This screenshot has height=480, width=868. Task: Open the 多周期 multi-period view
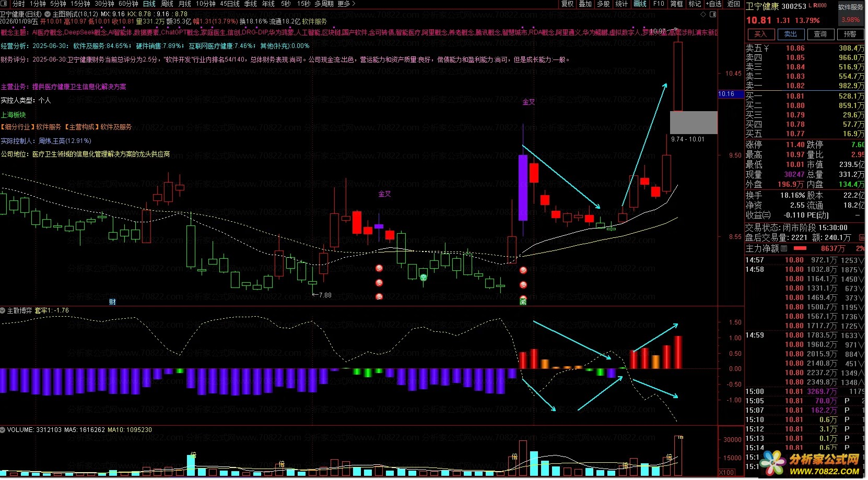pos(324,4)
